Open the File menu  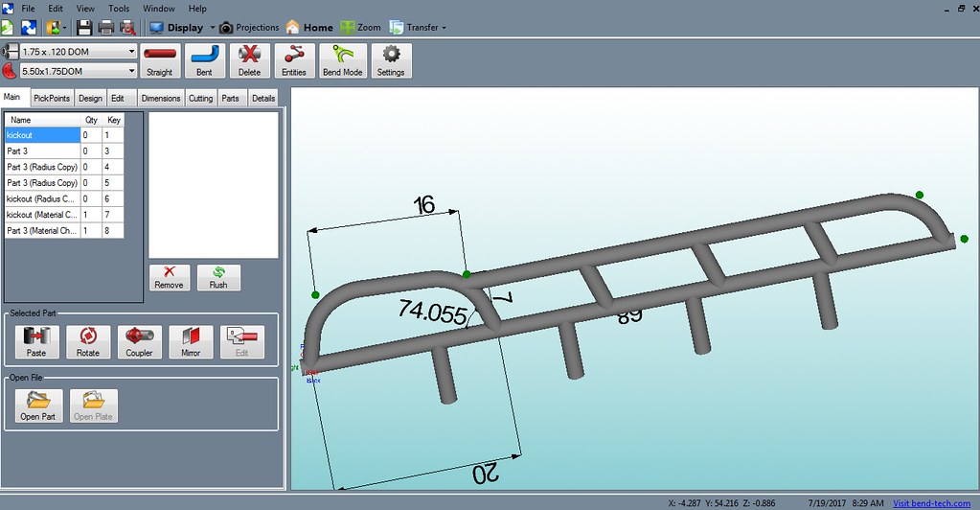click(28, 8)
